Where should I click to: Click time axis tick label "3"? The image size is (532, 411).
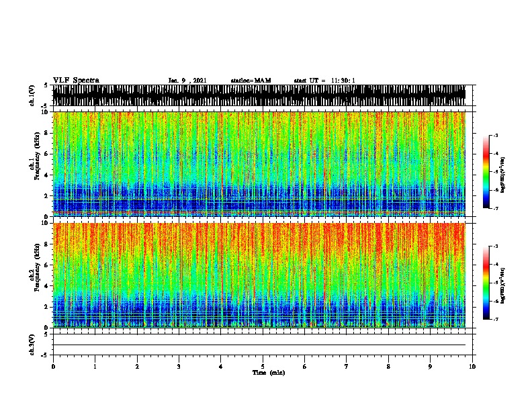(179, 367)
